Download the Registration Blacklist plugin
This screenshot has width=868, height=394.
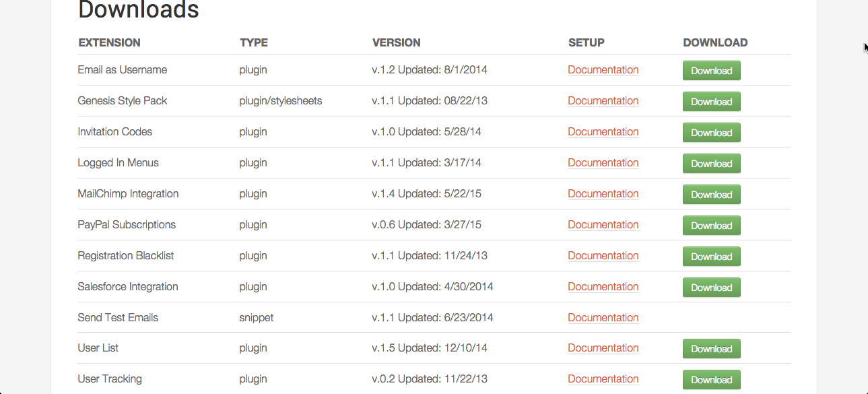711,257
